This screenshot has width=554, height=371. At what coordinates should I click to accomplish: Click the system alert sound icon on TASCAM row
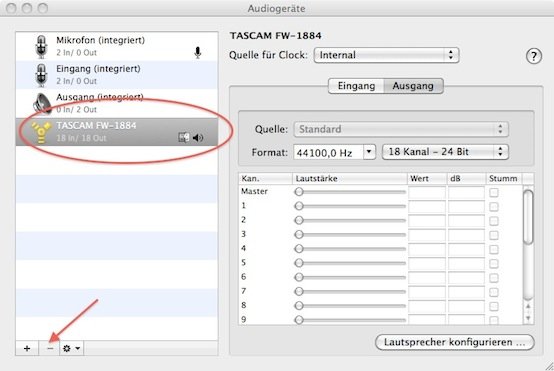click(x=184, y=137)
